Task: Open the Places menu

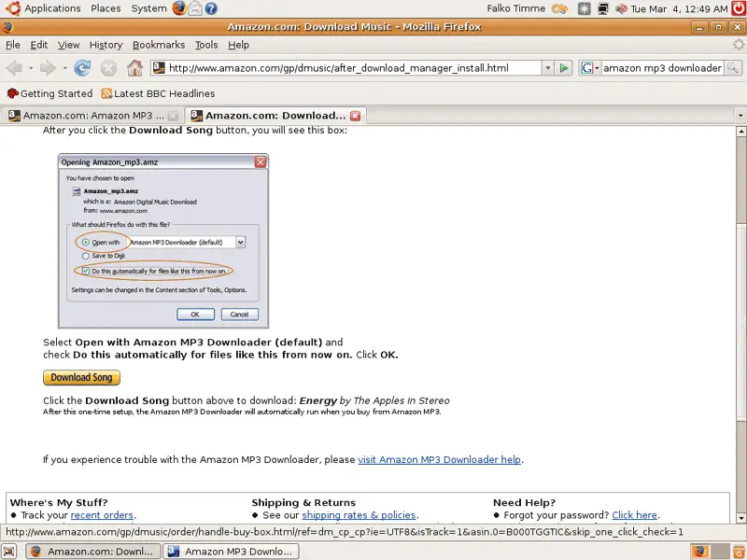Action: tap(106, 8)
